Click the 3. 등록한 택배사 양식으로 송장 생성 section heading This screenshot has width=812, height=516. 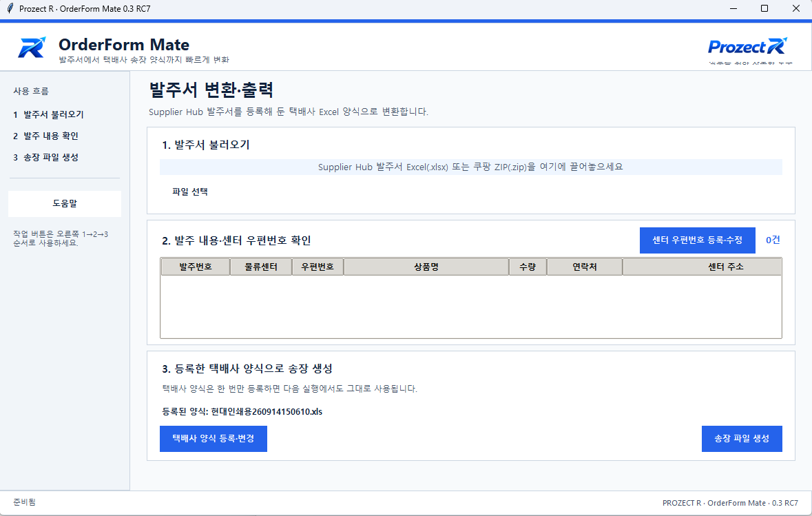247,369
